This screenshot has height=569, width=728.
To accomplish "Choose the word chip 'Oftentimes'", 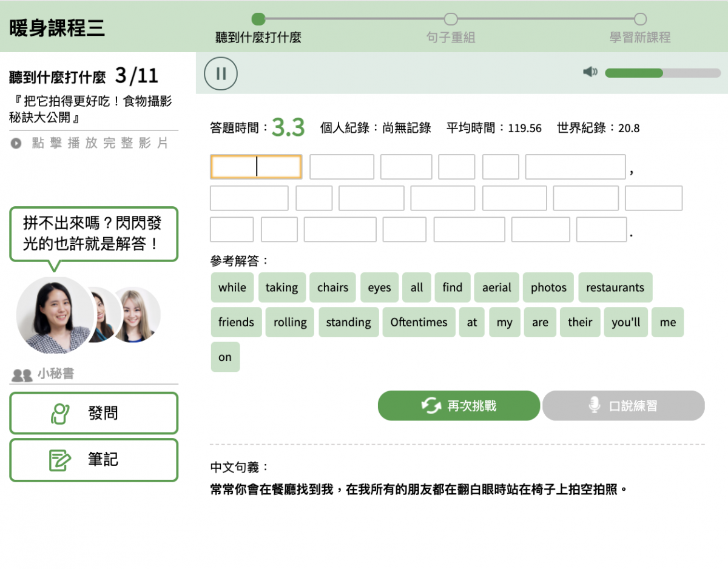I will click(x=419, y=322).
